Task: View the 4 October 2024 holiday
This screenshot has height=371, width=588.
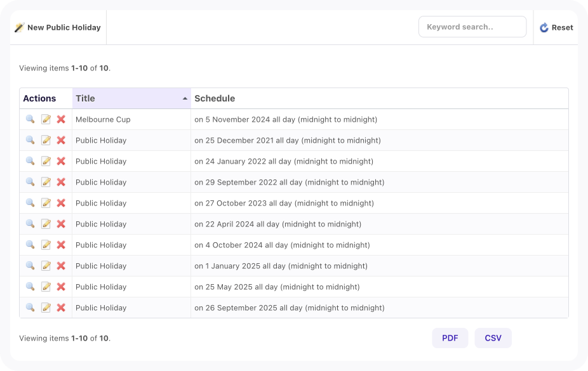Action: pos(30,245)
